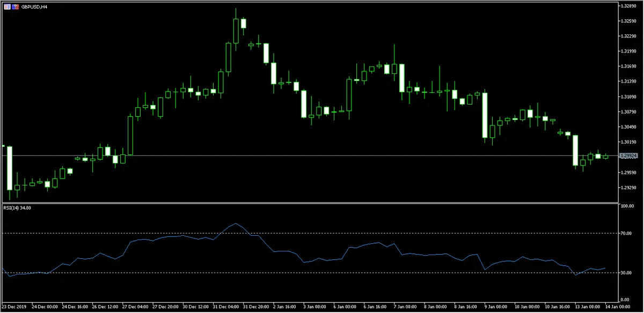Image resolution: width=644 pixels, height=313 pixels.
Task: Click the 27 Dec 04:00 time label
Action: tap(136, 308)
